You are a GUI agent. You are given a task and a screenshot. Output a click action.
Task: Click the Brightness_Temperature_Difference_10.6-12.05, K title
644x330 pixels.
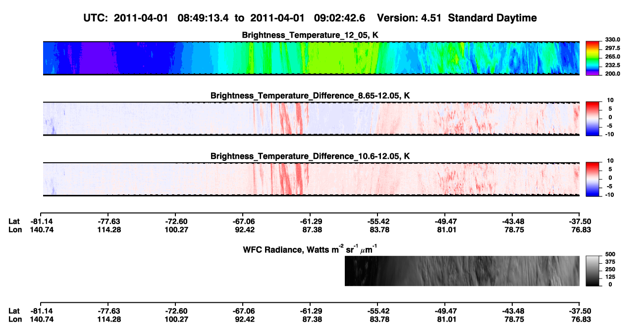click(x=310, y=156)
